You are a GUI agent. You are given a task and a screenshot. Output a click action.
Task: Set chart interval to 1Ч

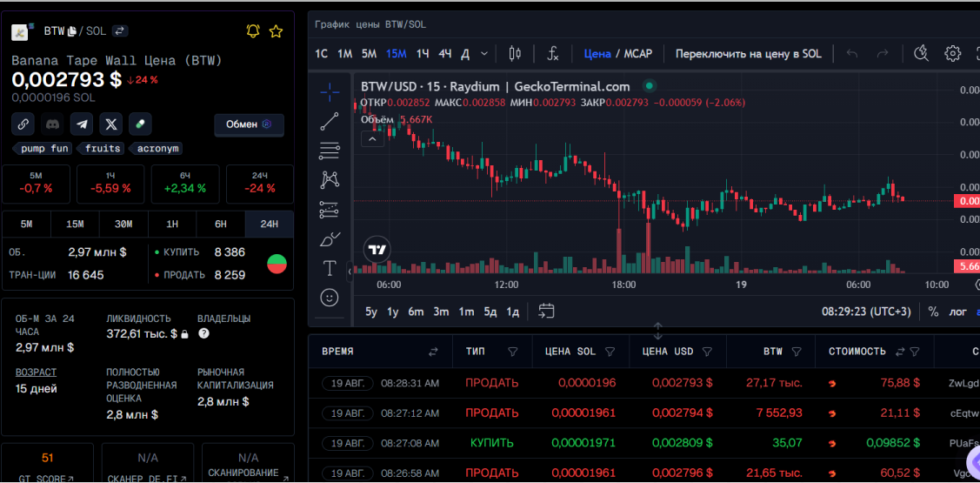[x=423, y=54]
